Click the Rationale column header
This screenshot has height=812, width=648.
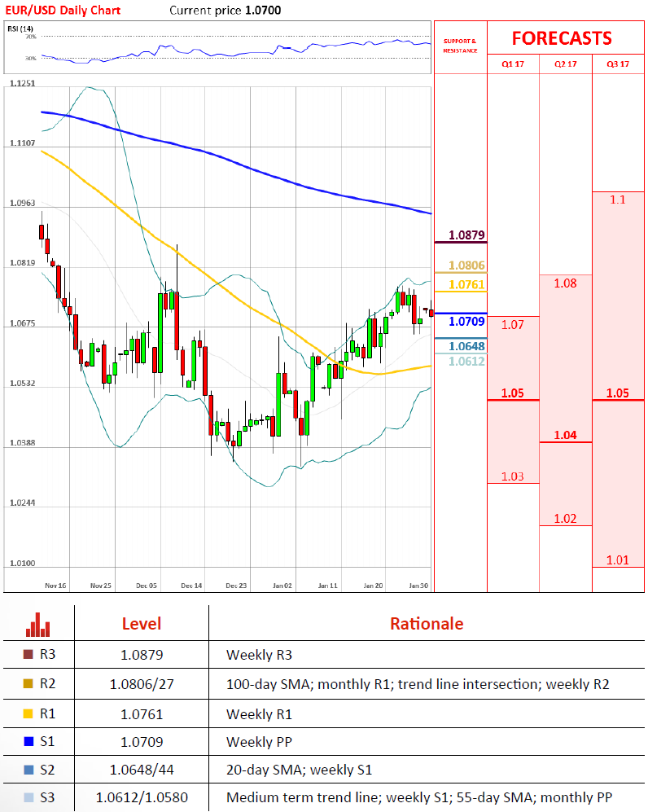427,624
